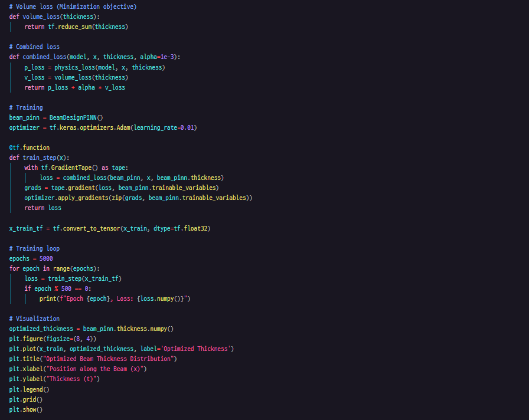The image size is (529, 420).
Task: Click the '@tf.function' decorator
Action: click(x=30, y=147)
